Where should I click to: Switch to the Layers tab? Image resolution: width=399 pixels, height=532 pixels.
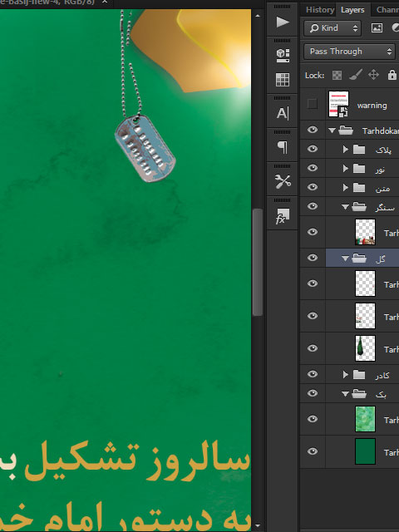tap(352, 9)
